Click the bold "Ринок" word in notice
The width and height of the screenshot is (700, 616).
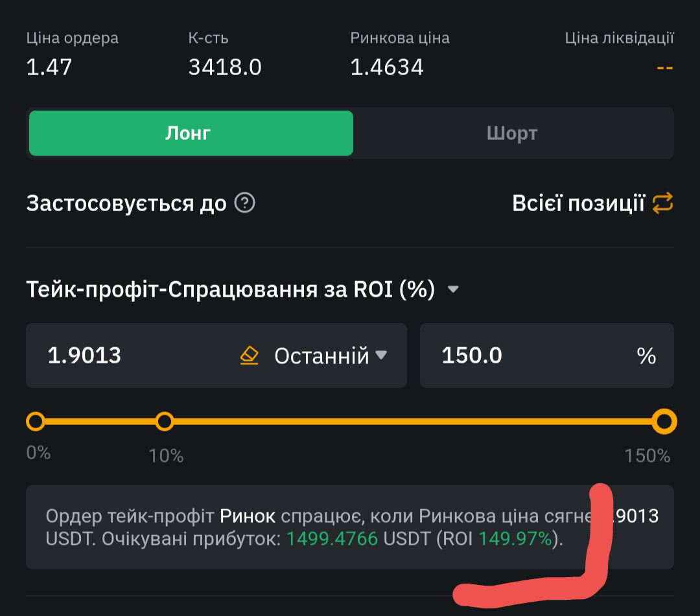pyautogui.click(x=248, y=516)
